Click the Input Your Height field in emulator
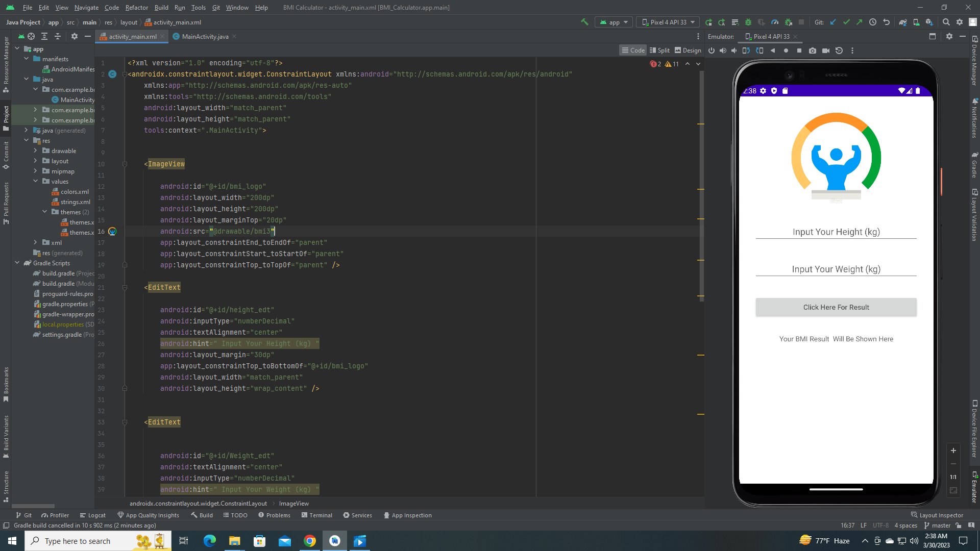 pyautogui.click(x=836, y=232)
